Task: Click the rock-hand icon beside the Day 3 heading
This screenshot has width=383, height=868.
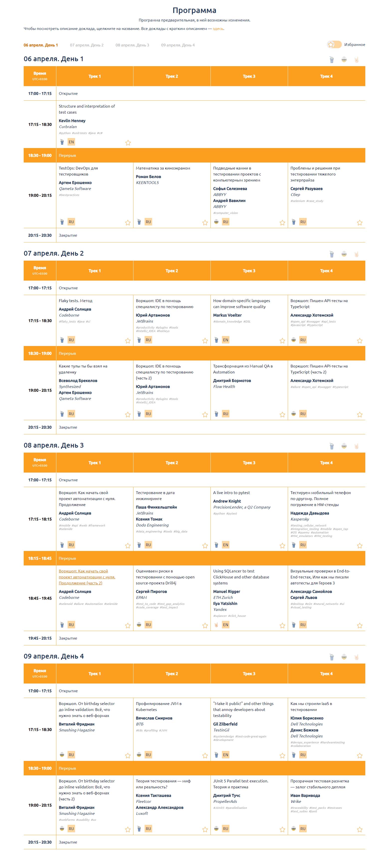Action: [356, 446]
